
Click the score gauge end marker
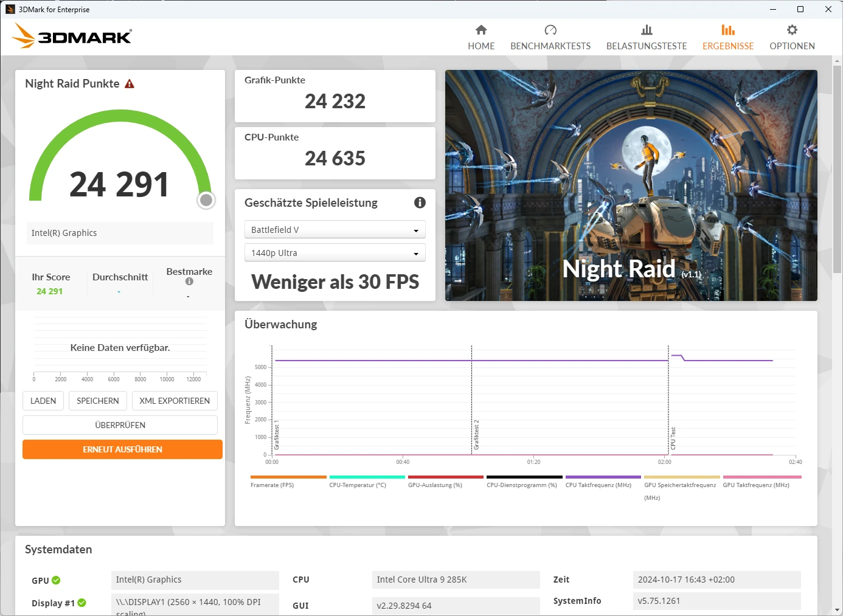point(207,200)
